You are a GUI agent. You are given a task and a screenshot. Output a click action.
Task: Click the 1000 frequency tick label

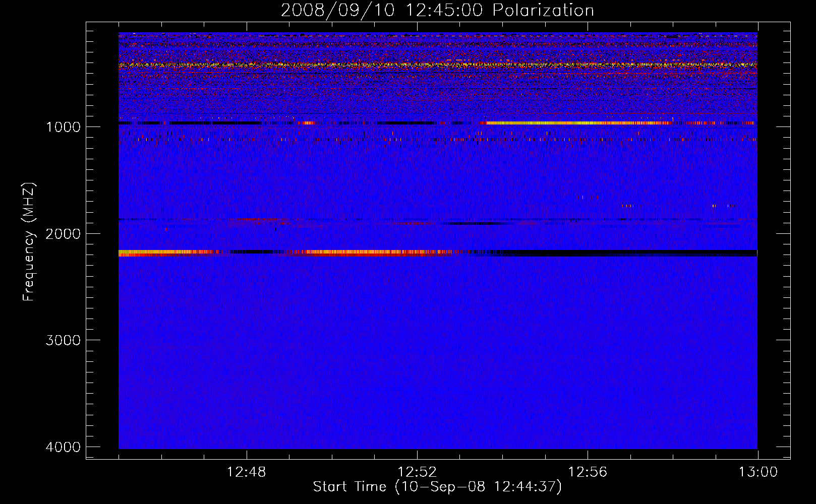click(x=63, y=127)
